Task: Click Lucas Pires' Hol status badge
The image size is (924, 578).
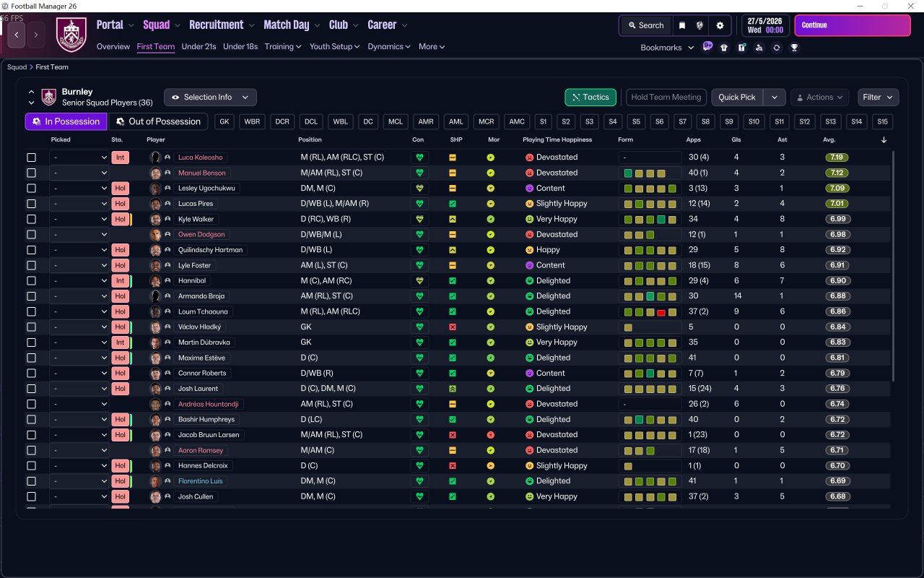Action: (121, 204)
